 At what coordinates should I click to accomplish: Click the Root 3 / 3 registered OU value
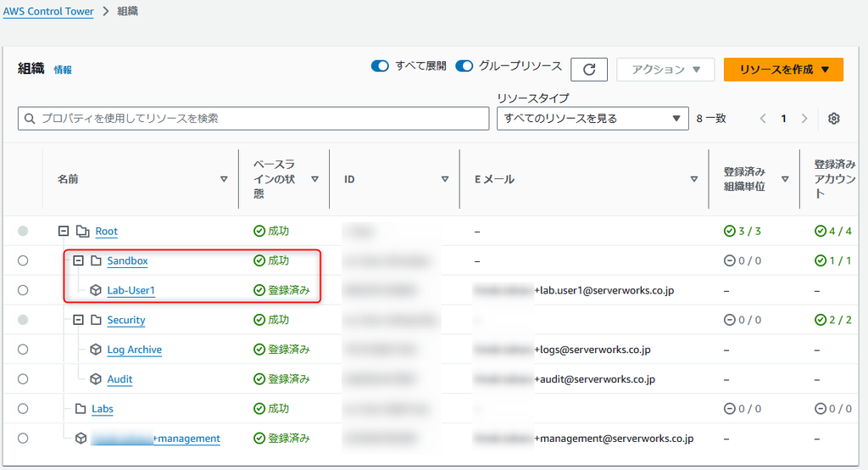point(743,231)
